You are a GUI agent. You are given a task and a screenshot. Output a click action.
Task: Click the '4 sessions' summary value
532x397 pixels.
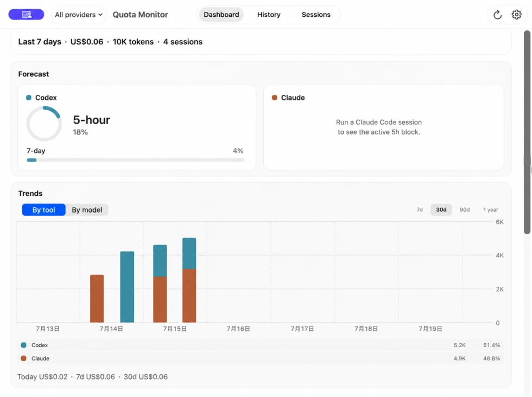[183, 42]
